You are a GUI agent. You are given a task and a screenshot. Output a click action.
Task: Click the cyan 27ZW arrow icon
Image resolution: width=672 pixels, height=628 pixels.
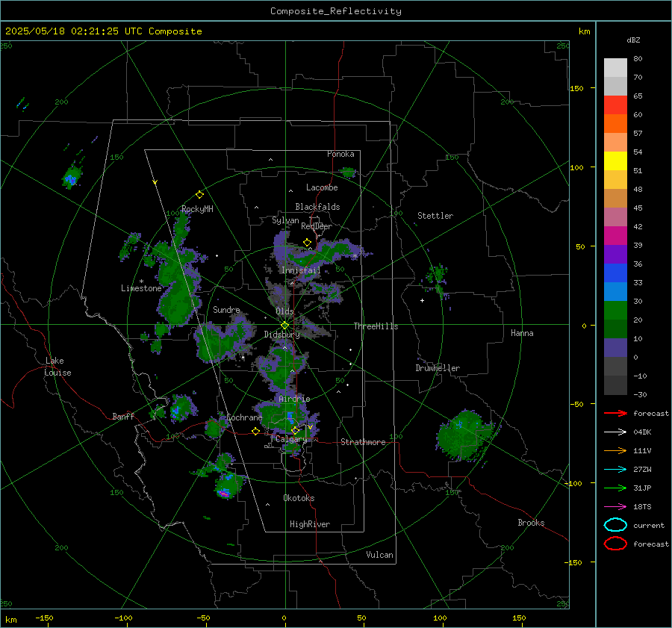tap(615, 470)
